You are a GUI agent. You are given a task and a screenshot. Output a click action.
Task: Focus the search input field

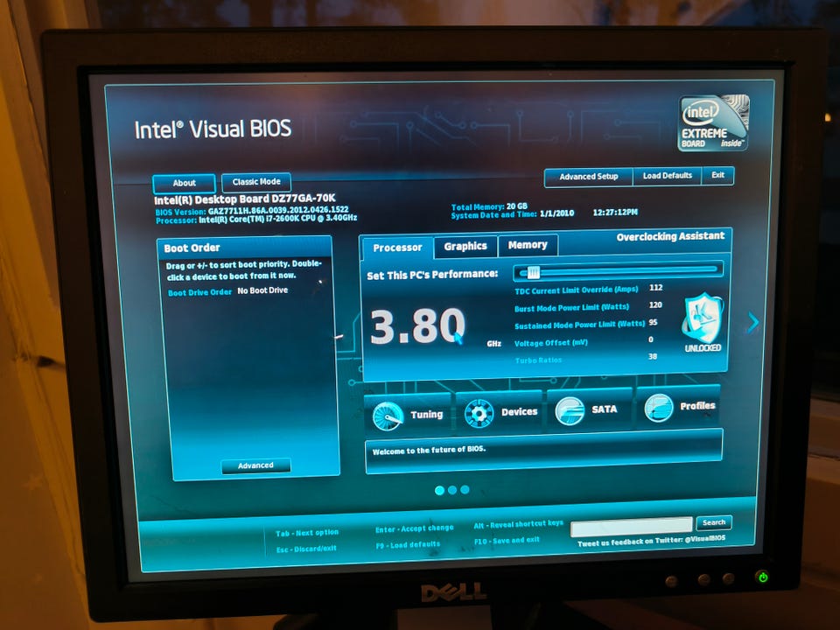click(x=631, y=526)
